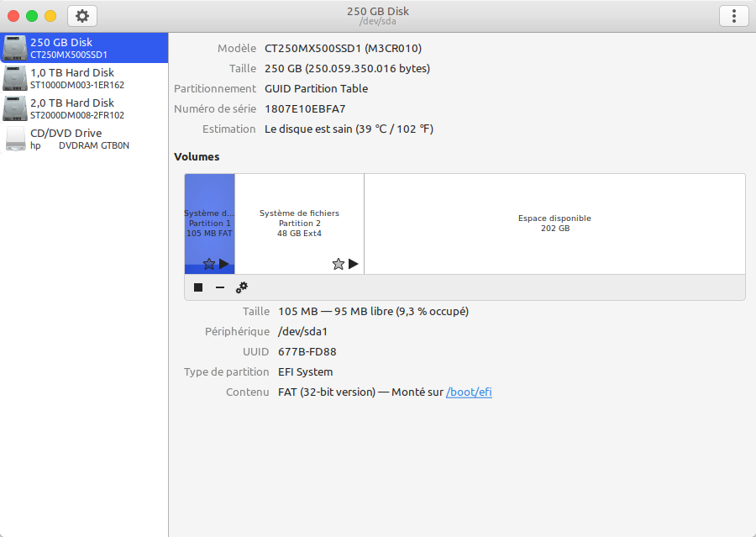Click the stop square to unmount selected partition
756x537 pixels.
tap(198, 287)
